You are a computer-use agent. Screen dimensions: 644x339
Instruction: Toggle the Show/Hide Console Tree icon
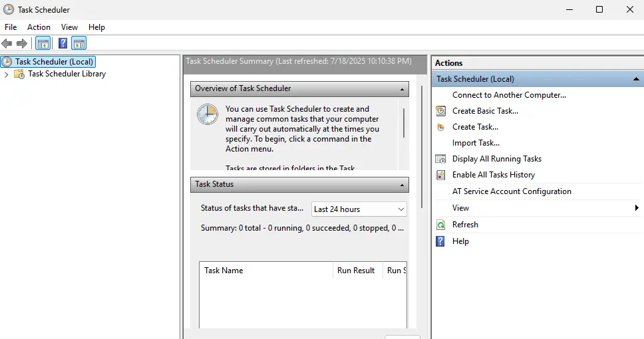[x=43, y=44]
